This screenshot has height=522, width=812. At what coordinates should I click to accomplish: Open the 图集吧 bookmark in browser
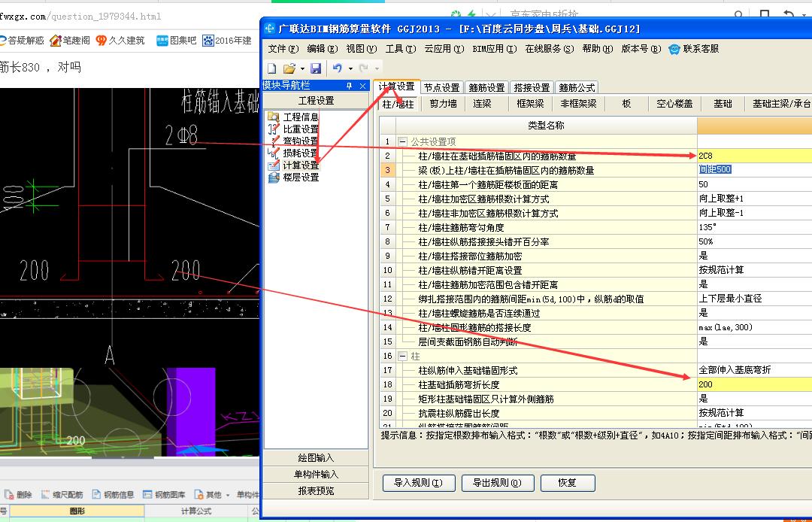[x=177, y=41]
